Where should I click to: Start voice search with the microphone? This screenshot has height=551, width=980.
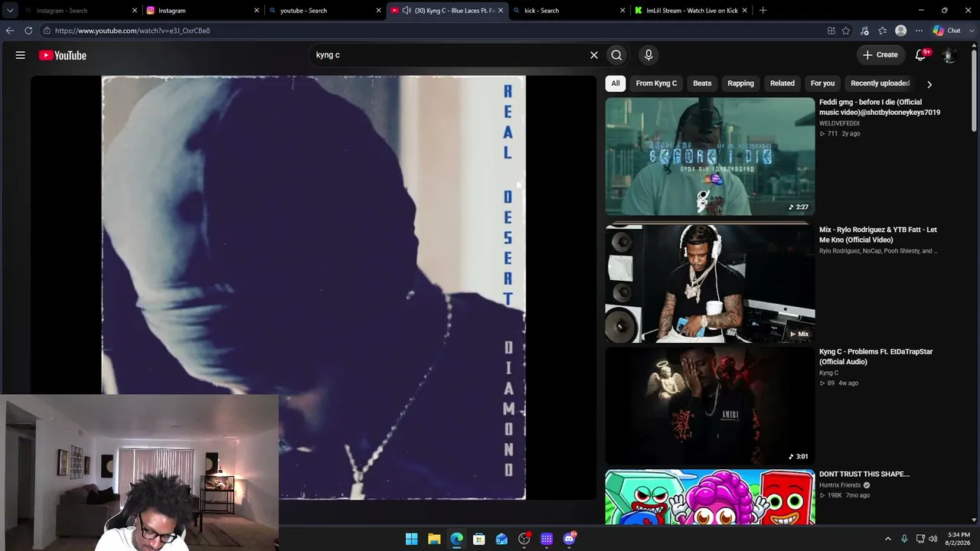coord(648,55)
